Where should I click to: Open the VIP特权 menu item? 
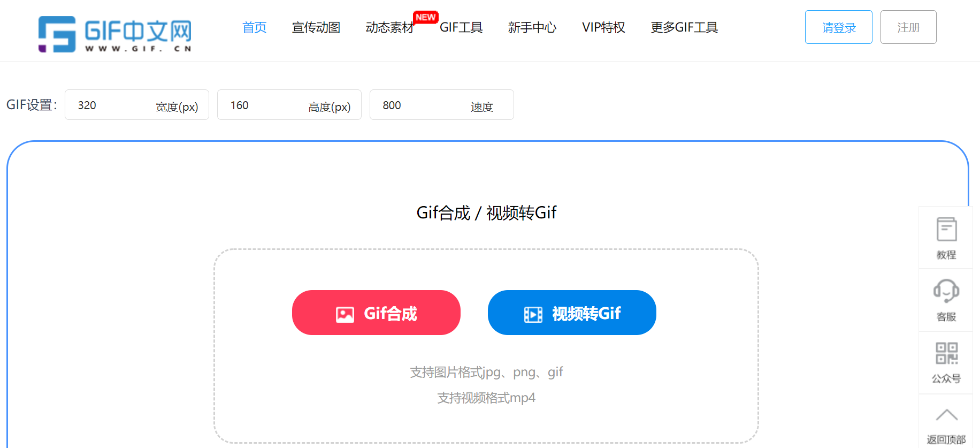[603, 27]
